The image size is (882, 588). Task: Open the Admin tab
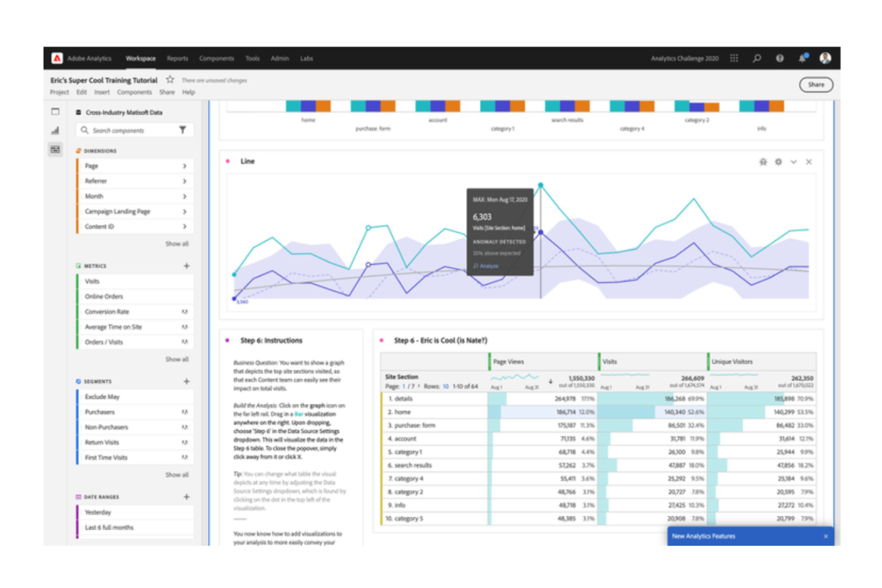279,58
